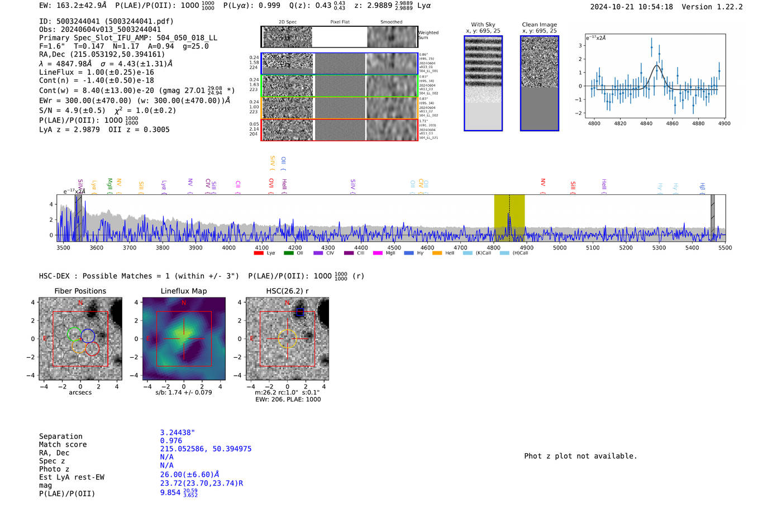Click the HSC(26.2) r image panel
The width and height of the screenshot is (782, 532).
(x=287, y=339)
